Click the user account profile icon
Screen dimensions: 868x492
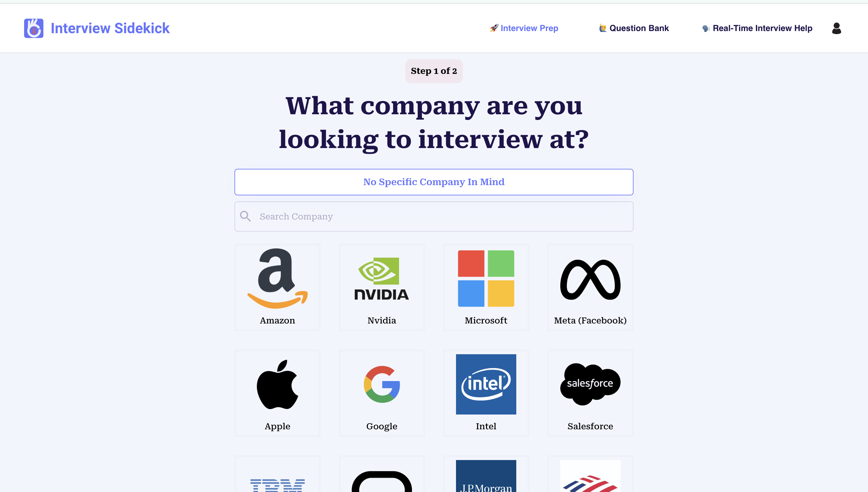[837, 28]
